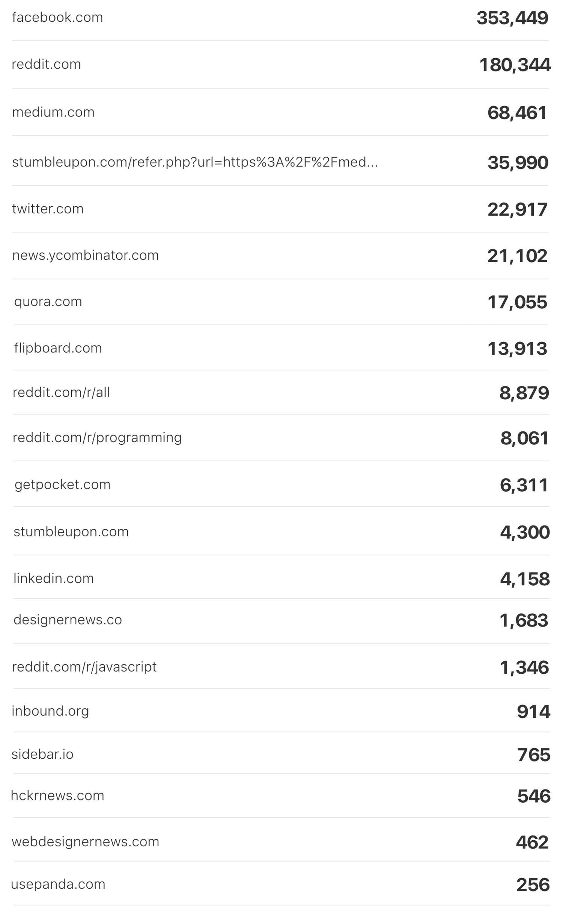Select the reddit.com referrer entry
563x924 pixels.
coord(280,65)
